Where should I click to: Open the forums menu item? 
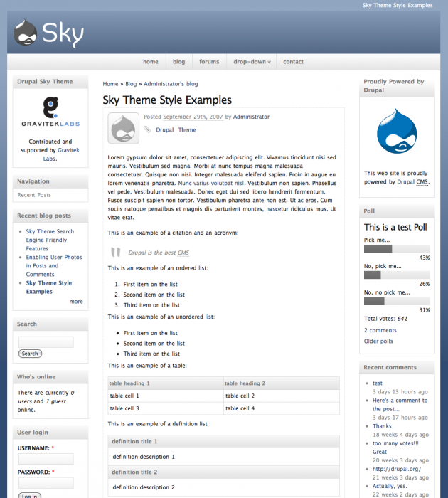[x=209, y=62]
